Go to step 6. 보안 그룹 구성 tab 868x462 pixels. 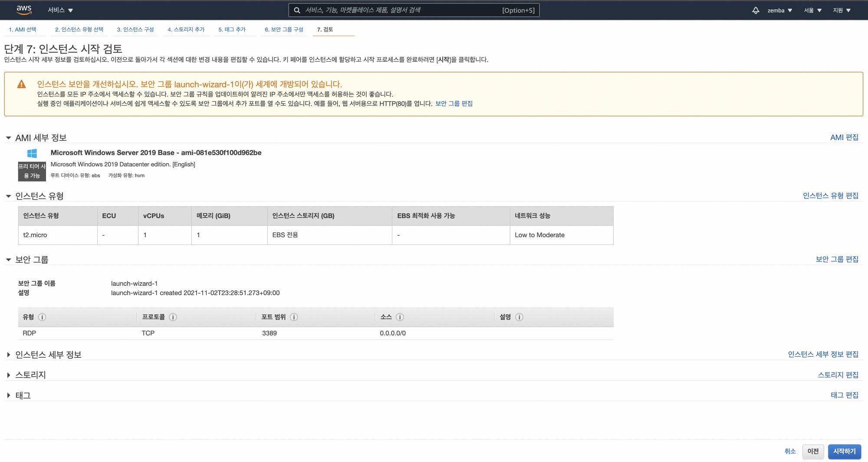(284, 30)
